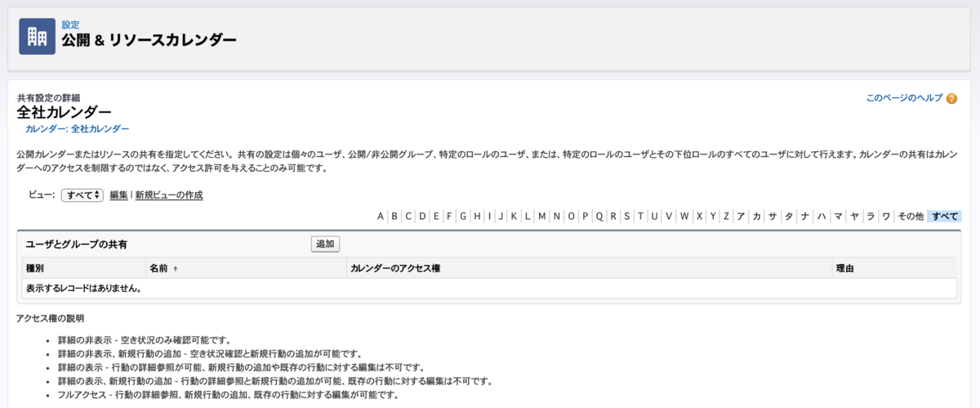980x408 pixels.
Task: Filter list by letter X
Action: click(x=700, y=217)
